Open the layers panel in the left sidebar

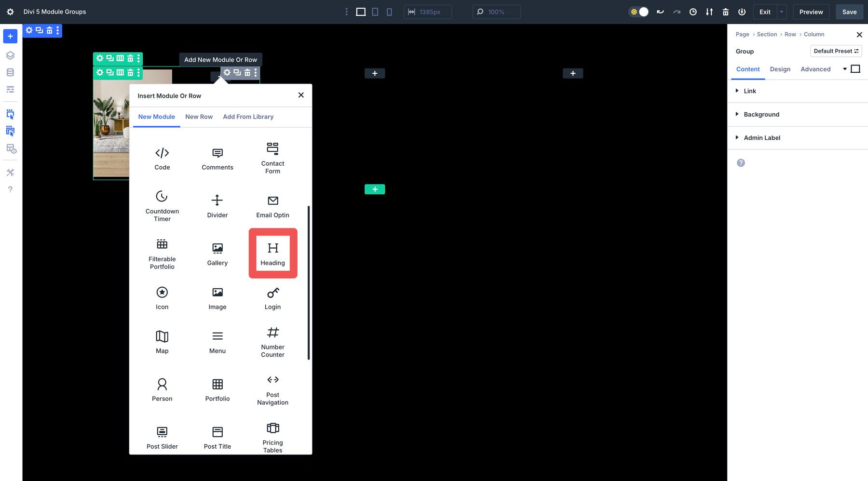click(10, 55)
